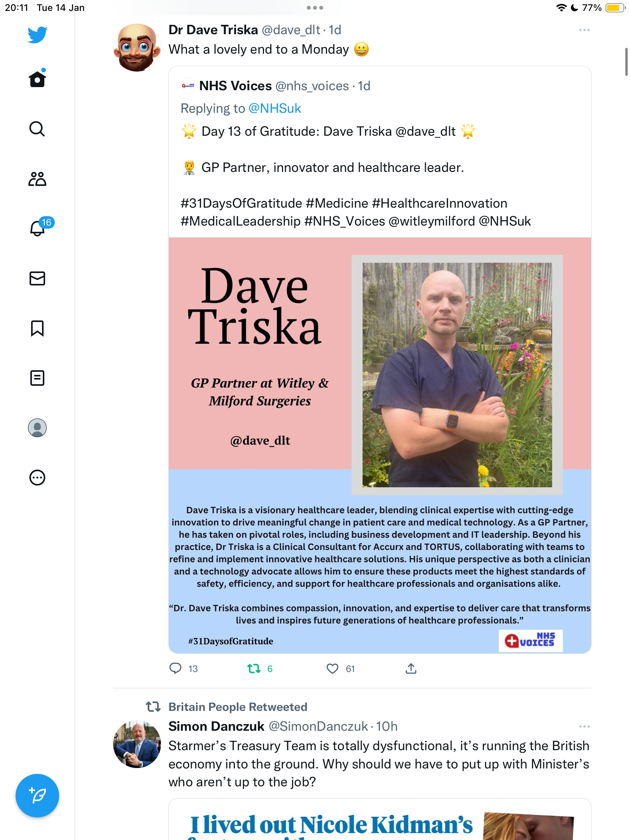The width and height of the screenshot is (630, 840).
Task: Open Dave Triska gratitude image
Action: [x=380, y=445]
